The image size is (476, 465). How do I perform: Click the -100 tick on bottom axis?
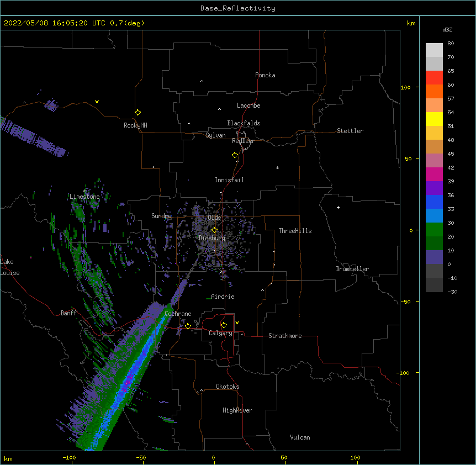point(70,458)
